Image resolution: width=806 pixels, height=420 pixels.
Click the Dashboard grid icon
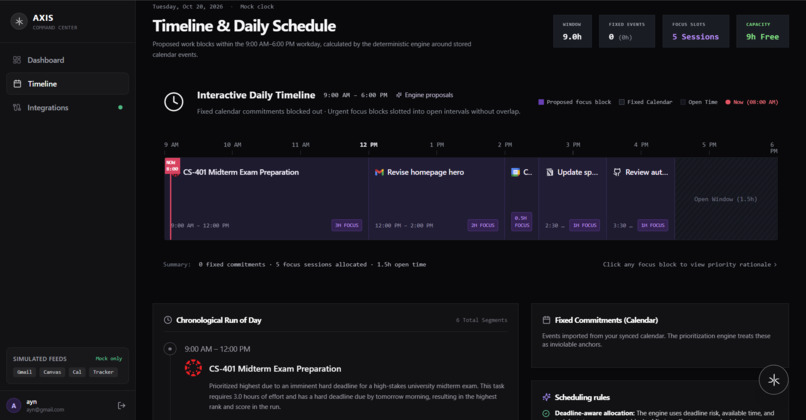point(17,60)
